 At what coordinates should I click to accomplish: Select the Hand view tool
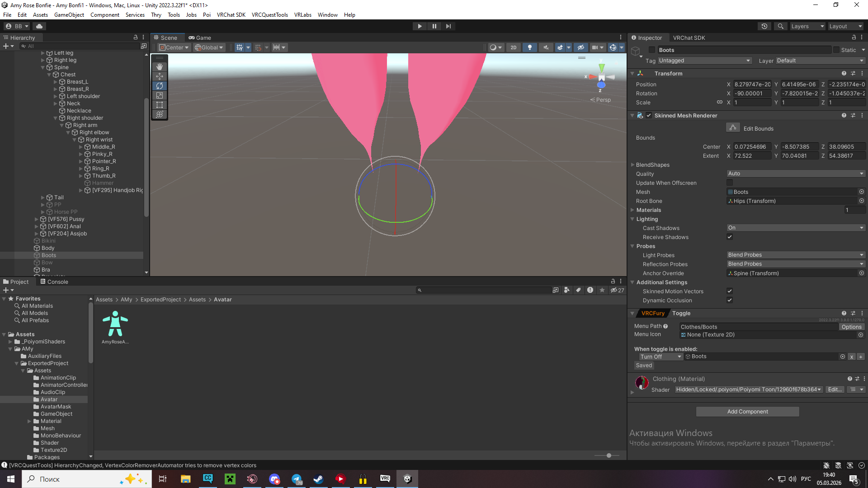tap(160, 67)
